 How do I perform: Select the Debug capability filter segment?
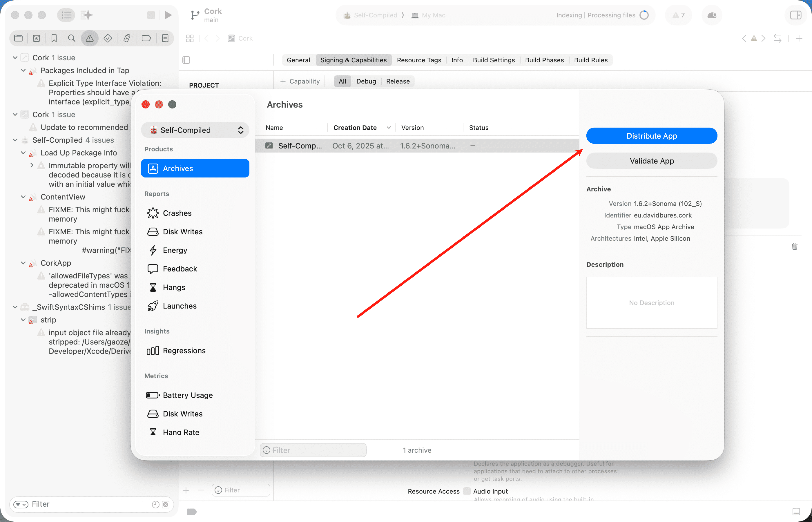tap(366, 81)
